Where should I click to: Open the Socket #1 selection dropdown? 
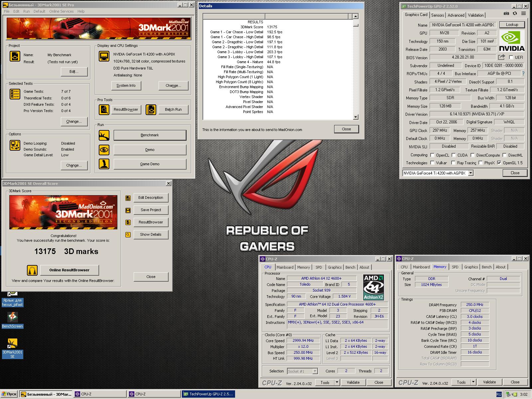pos(315,371)
